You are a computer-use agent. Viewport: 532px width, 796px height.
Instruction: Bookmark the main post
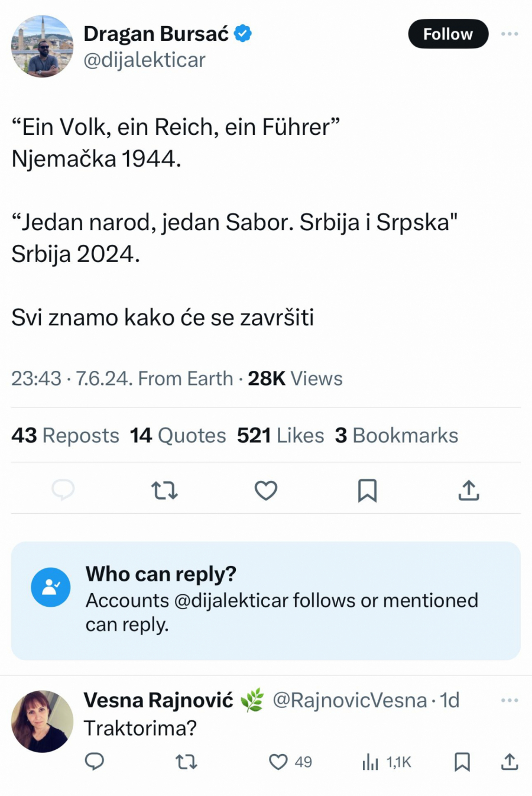[x=367, y=490]
